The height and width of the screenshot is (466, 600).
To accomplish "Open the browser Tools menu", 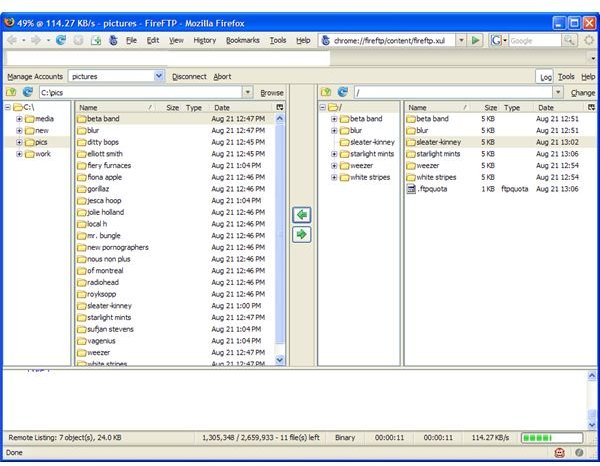I will [278, 40].
